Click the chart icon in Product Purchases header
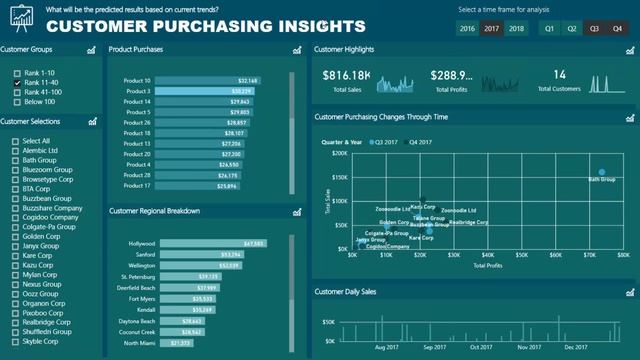This screenshot has height=360, width=640. tap(297, 50)
